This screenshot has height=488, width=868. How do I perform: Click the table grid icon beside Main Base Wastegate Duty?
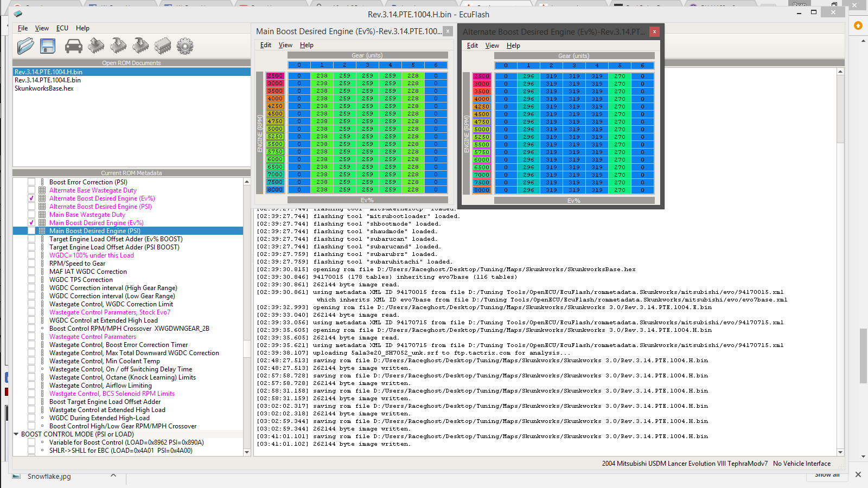(42, 215)
